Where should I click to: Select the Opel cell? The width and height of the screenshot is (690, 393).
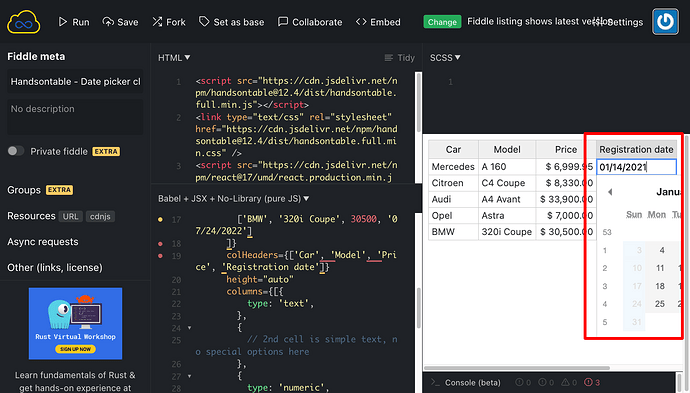(453, 216)
